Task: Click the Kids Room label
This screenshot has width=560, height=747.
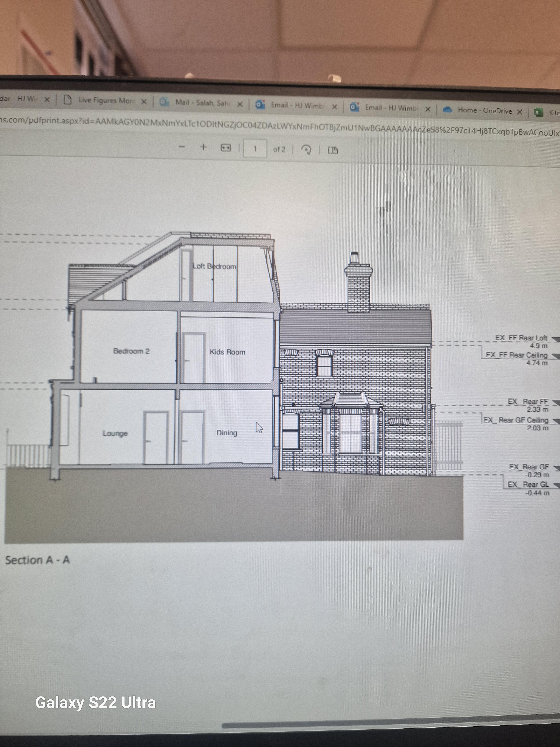Action: (x=227, y=352)
